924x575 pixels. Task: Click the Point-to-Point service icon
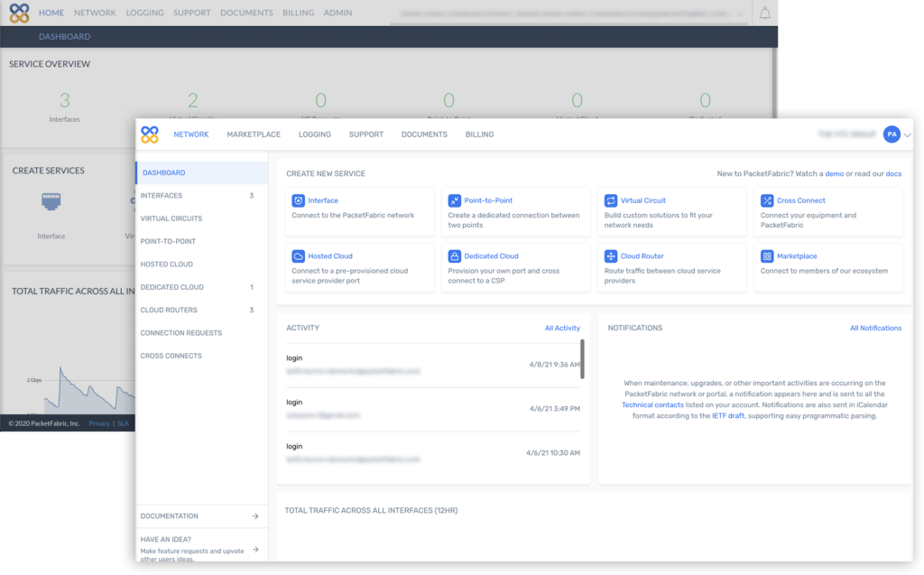click(x=455, y=200)
